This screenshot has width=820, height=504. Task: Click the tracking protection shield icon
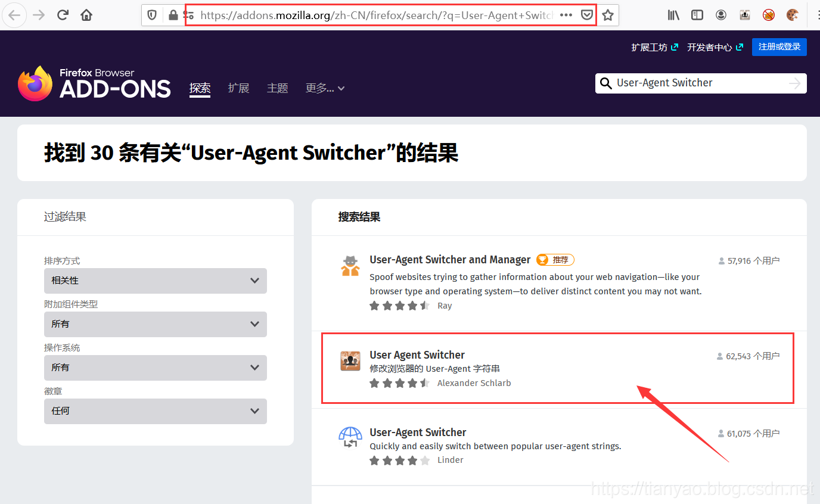[x=152, y=15]
